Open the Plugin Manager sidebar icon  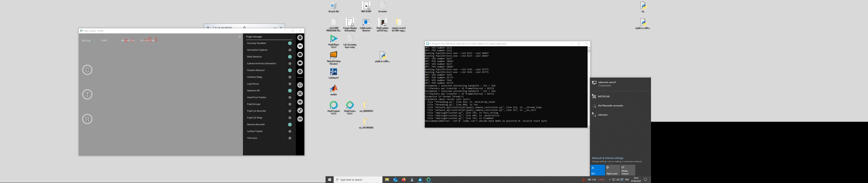300,46
